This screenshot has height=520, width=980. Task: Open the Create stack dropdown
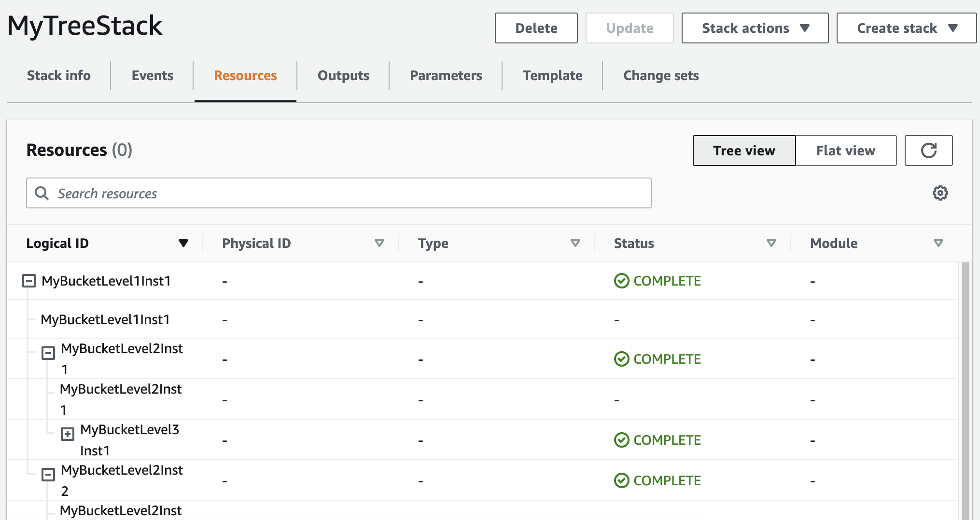pos(906,28)
